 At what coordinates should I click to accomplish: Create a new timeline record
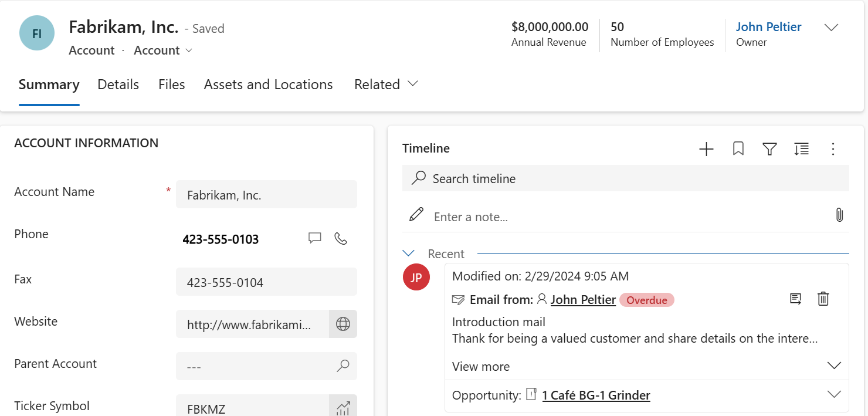(x=706, y=149)
